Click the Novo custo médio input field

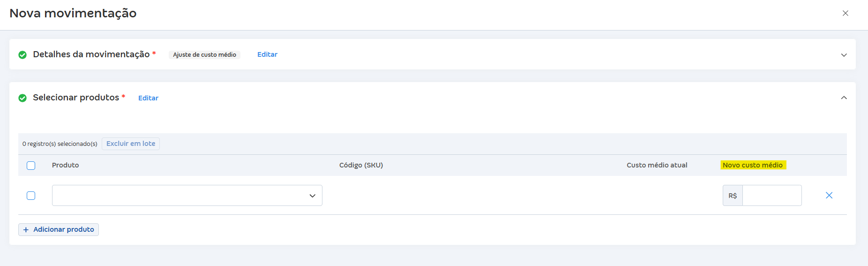tap(772, 196)
